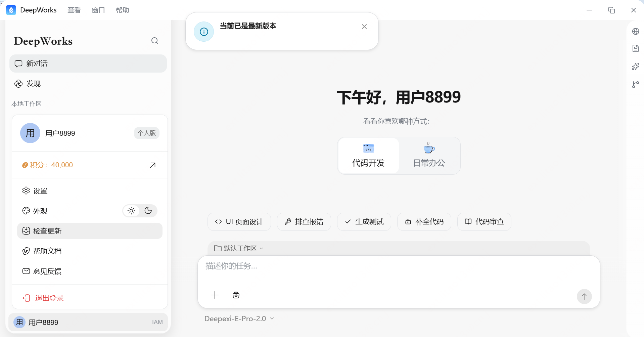This screenshot has height=337, width=644.
Task: Click the 用户8899 account bar at bottom
Action: point(88,322)
